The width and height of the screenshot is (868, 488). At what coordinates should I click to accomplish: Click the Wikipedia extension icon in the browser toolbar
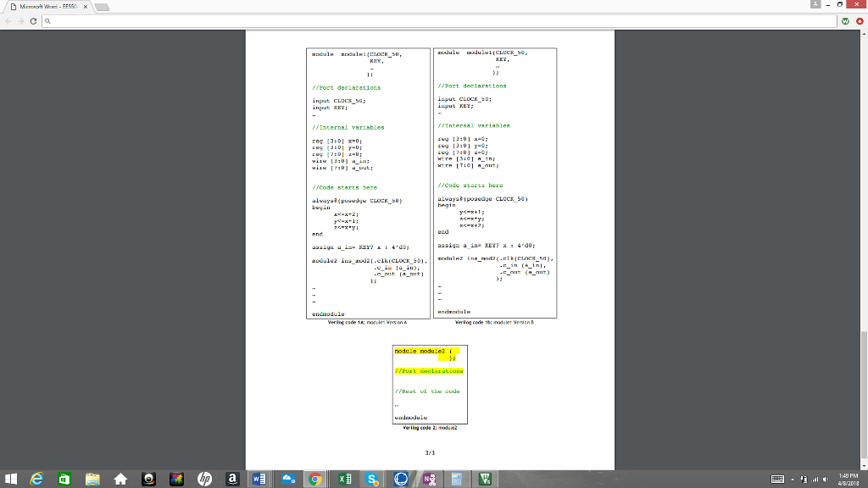(x=845, y=21)
